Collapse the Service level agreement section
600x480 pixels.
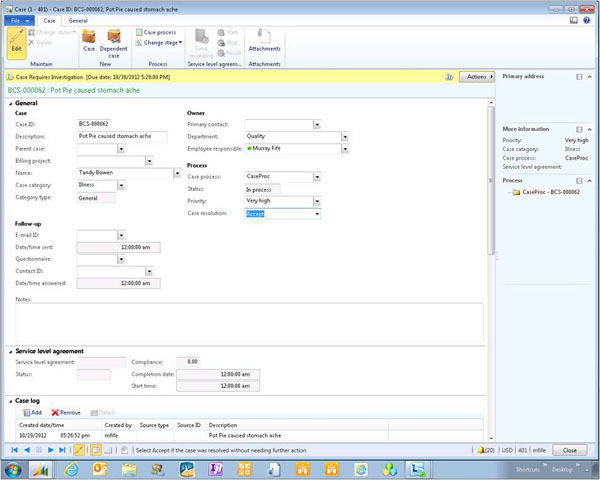point(11,351)
